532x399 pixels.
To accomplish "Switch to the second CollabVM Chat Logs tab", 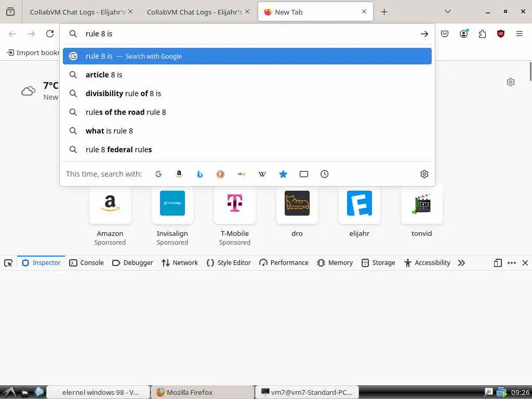I will click(194, 12).
